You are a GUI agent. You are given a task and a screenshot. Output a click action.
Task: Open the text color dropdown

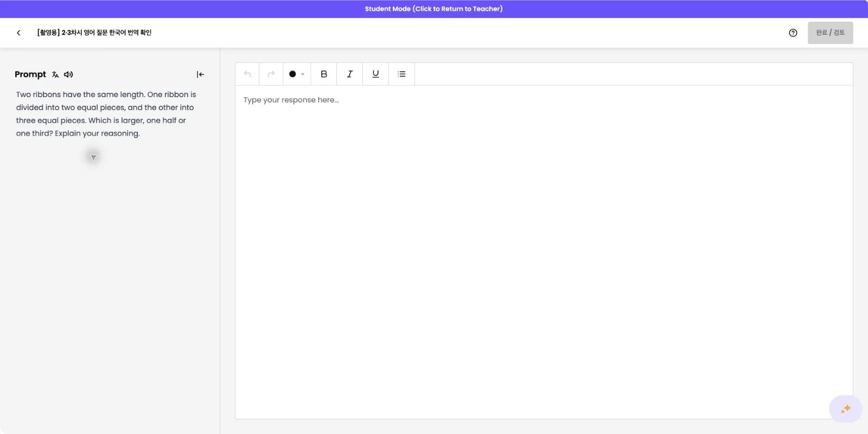[297, 74]
